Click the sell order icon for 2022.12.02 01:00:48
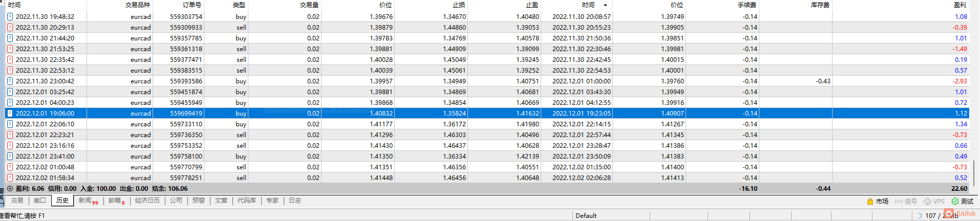This screenshot has height=221, width=980. 10,167
